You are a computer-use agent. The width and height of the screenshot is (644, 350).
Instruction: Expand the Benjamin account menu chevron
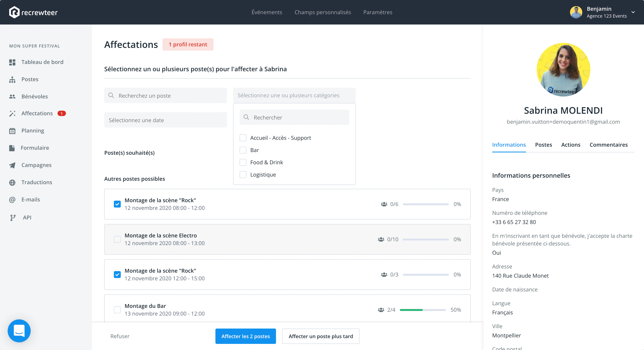(633, 12)
